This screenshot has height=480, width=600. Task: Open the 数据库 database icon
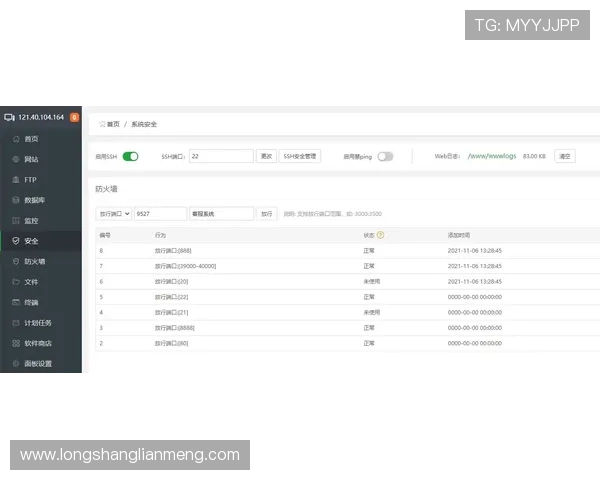pos(15,200)
